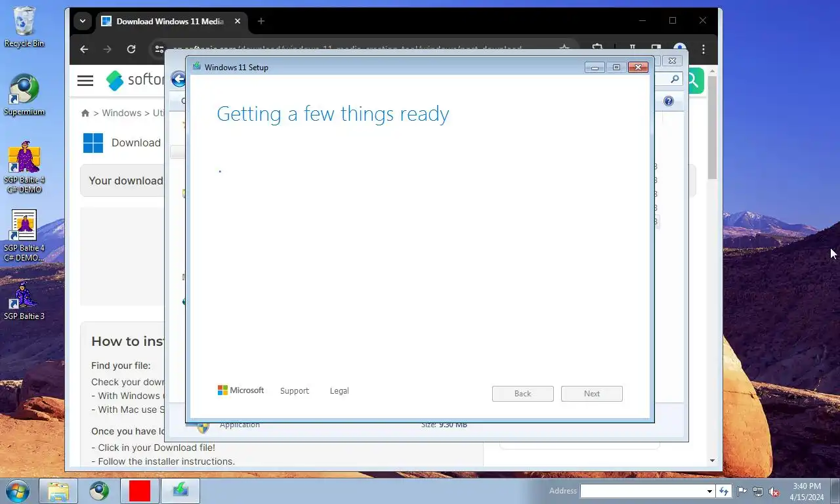
Task: Open the Softonic hamburger menu
Action: [x=85, y=81]
